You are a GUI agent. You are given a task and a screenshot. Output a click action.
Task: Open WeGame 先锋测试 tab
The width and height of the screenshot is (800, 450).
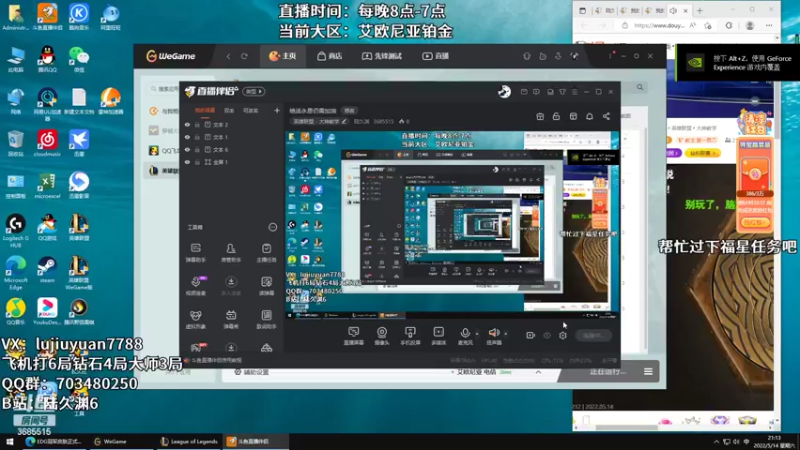point(382,56)
